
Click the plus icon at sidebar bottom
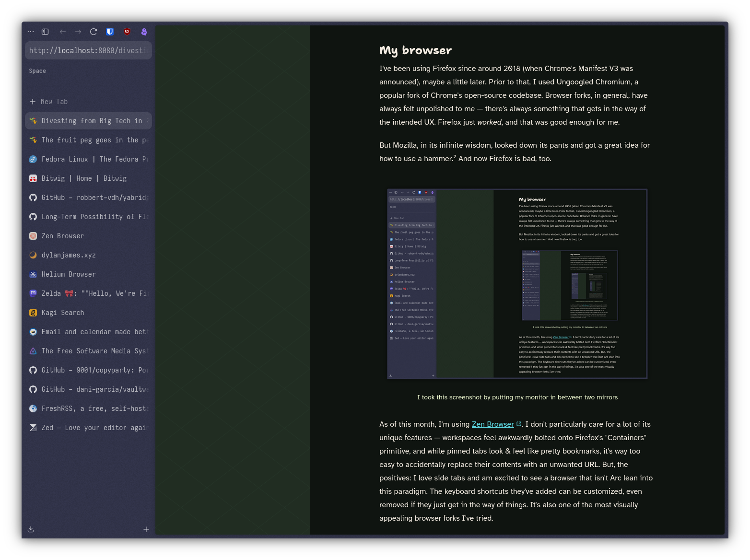pyautogui.click(x=146, y=529)
